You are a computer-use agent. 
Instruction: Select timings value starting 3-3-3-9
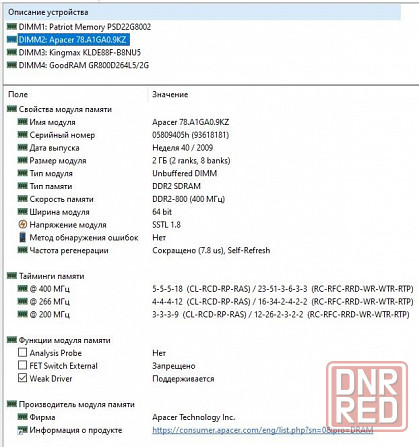(281, 315)
